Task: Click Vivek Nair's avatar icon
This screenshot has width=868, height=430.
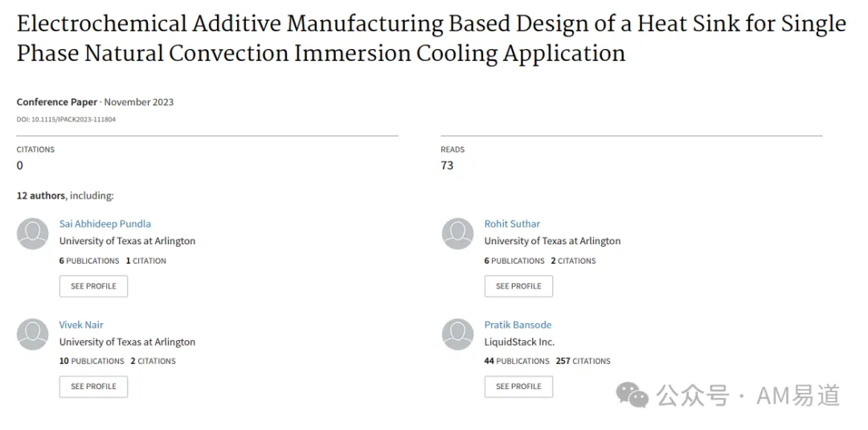Action: point(33,334)
